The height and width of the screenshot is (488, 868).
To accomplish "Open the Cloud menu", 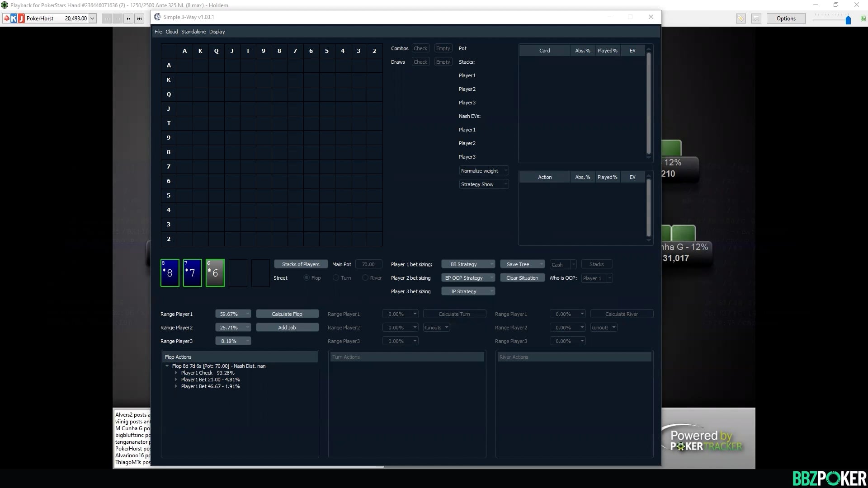I will [x=171, y=32].
